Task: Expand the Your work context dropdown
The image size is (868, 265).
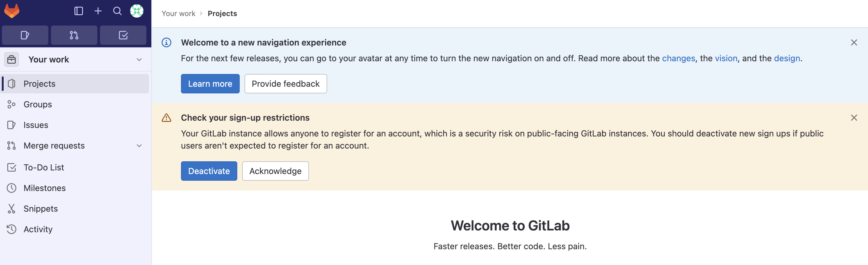Action: [x=139, y=60]
